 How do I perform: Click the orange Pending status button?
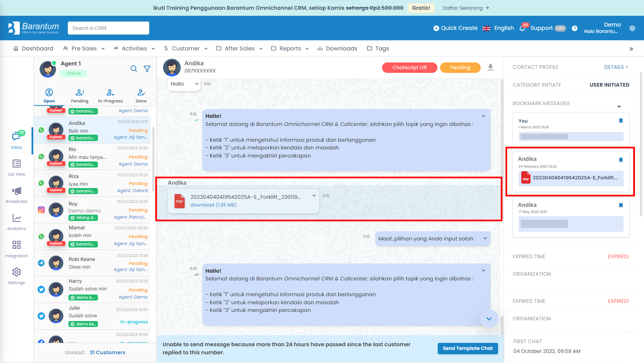(460, 67)
